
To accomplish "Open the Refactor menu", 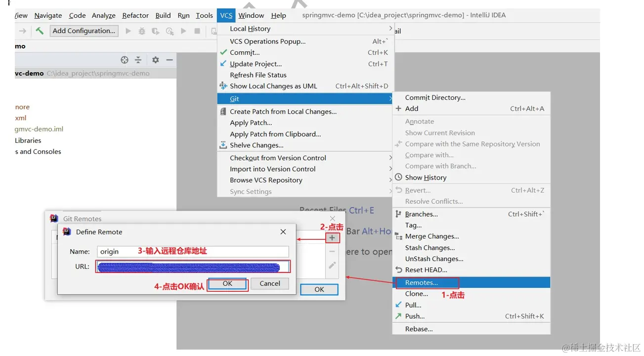I will click(135, 15).
